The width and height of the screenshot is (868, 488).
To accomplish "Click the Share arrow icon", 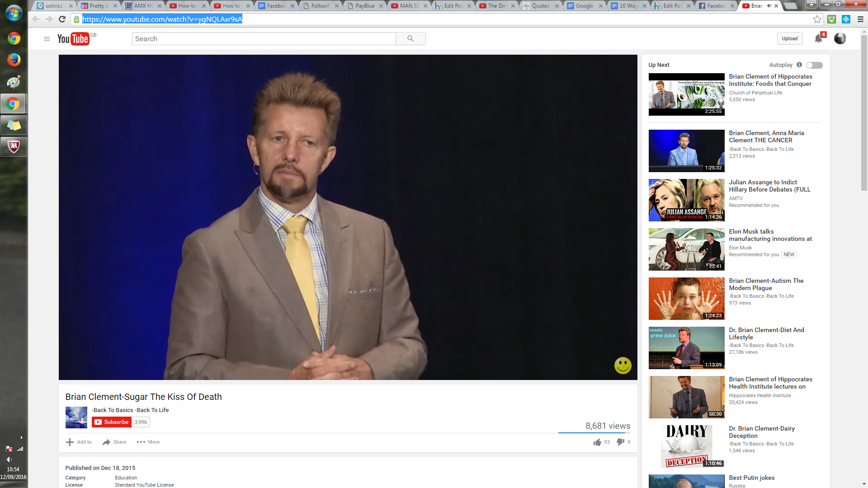I will tap(106, 442).
